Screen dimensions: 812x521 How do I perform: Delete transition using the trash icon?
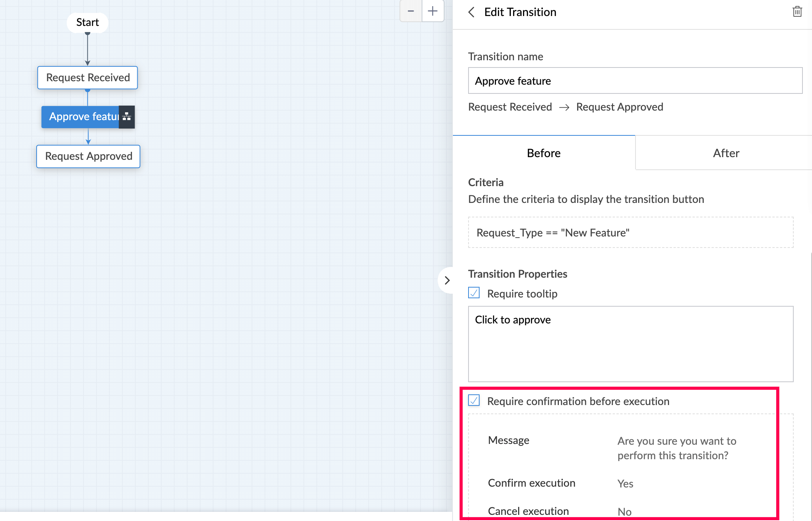click(x=797, y=12)
